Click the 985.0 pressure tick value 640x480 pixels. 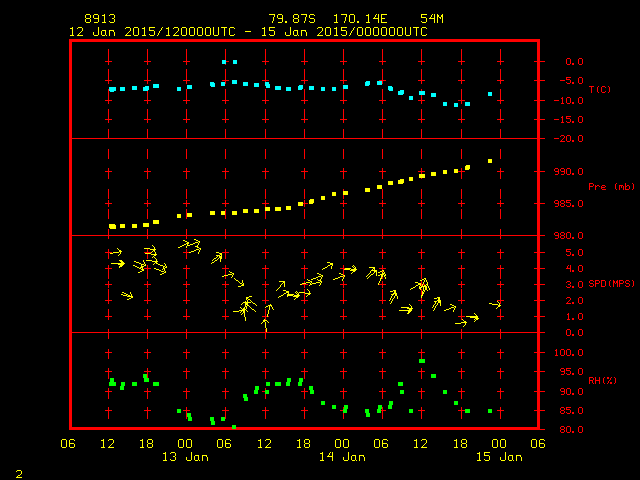pyautogui.click(x=569, y=203)
